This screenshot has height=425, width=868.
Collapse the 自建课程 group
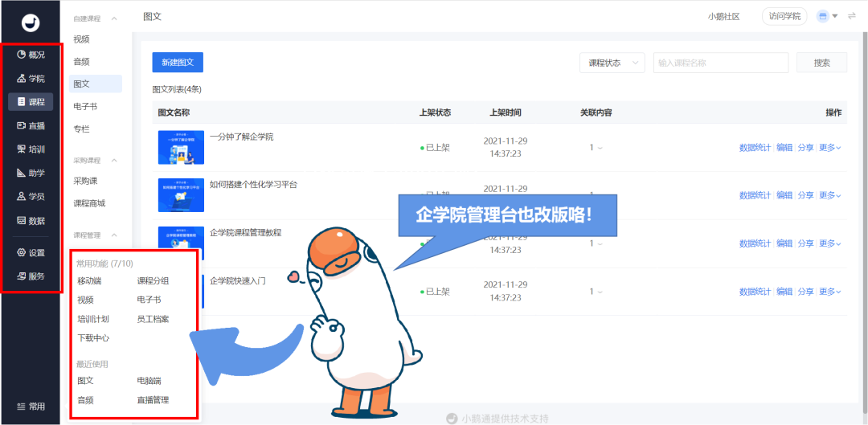(x=114, y=18)
